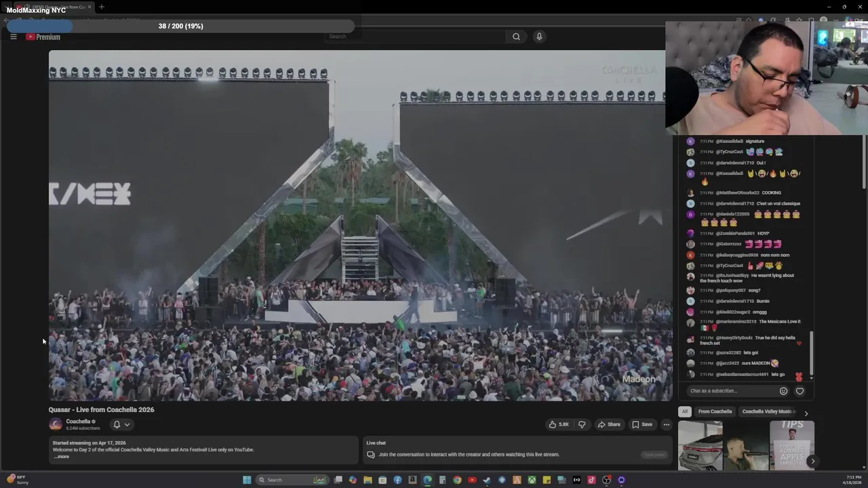868x488 pixels.
Task: Open YouTube app icon in taskbar
Action: 472,480
